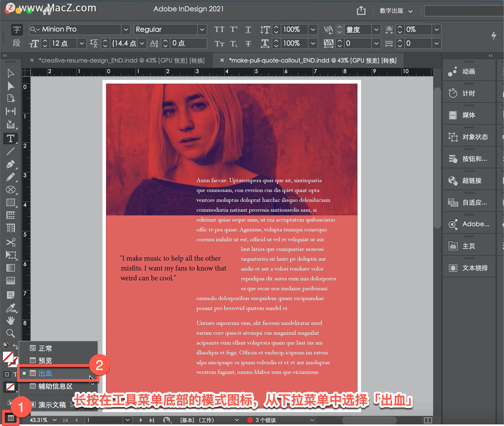
Task: Toggle Superscript formatting
Action: pyautogui.click(x=234, y=29)
